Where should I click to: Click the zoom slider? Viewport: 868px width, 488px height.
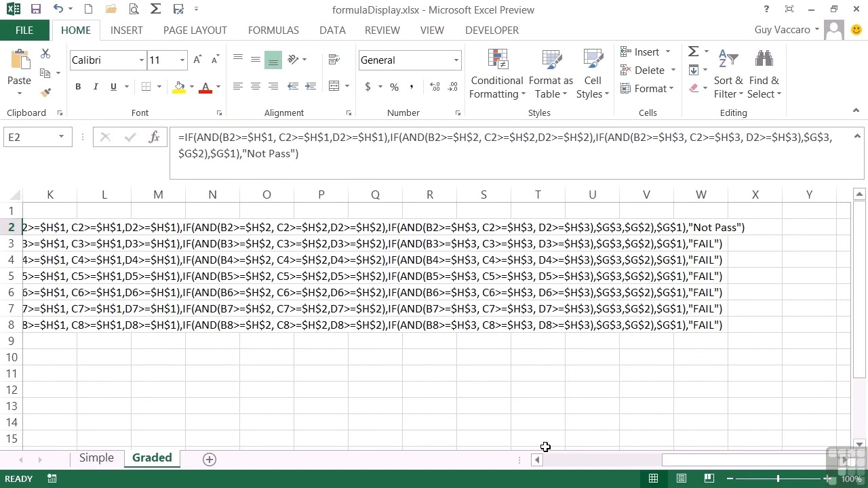778,479
